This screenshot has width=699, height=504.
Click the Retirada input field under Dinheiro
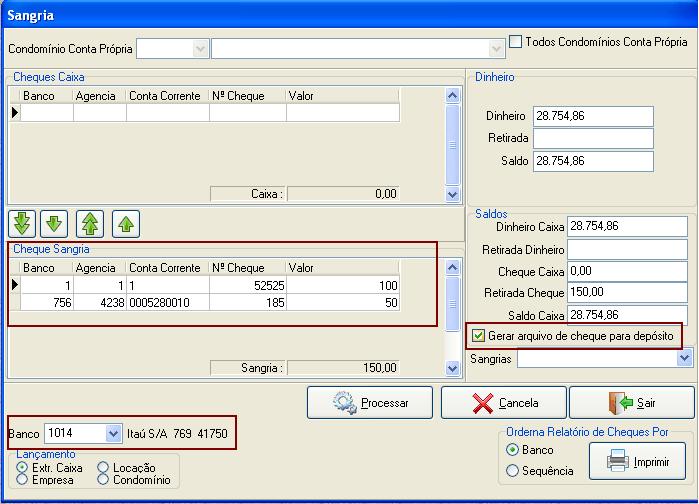tap(592, 139)
